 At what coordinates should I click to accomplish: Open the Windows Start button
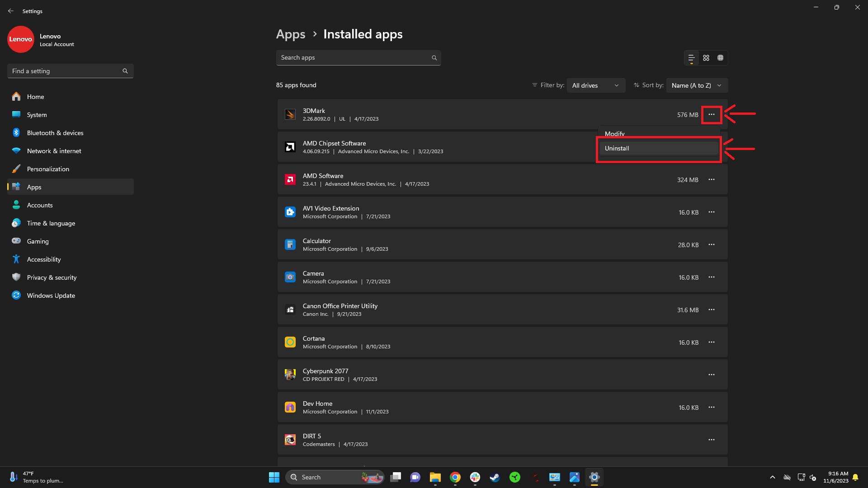tap(274, 477)
